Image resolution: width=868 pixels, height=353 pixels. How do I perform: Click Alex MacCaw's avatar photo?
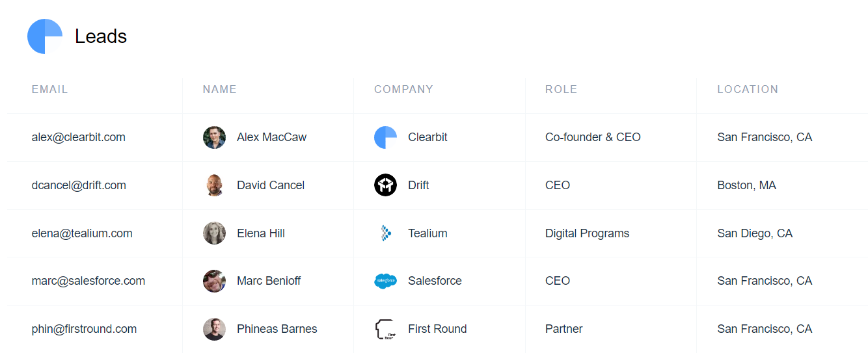pyautogui.click(x=214, y=137)
